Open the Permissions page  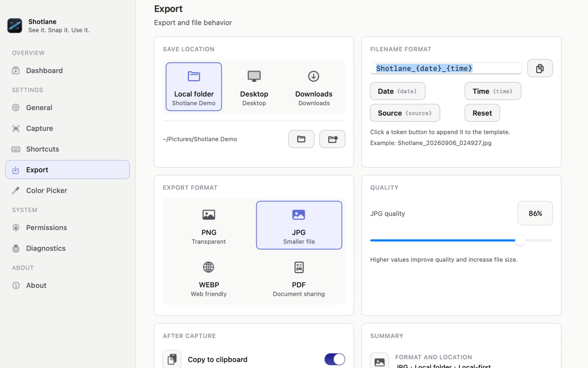[x=68, y=228]
